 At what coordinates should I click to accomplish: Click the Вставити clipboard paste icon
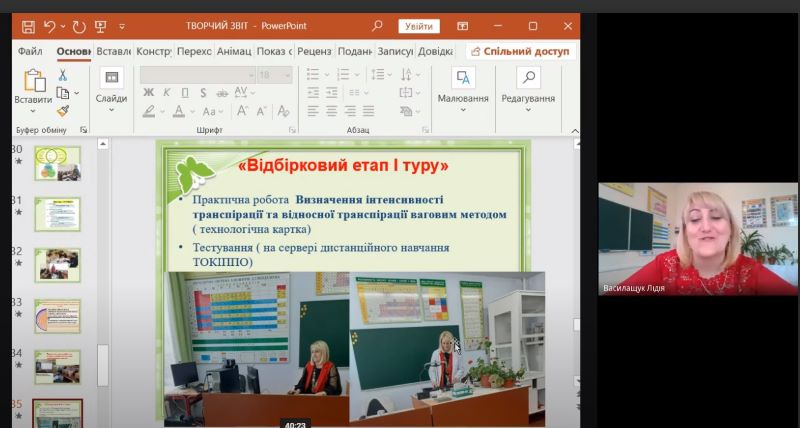[x=35, y=81]
